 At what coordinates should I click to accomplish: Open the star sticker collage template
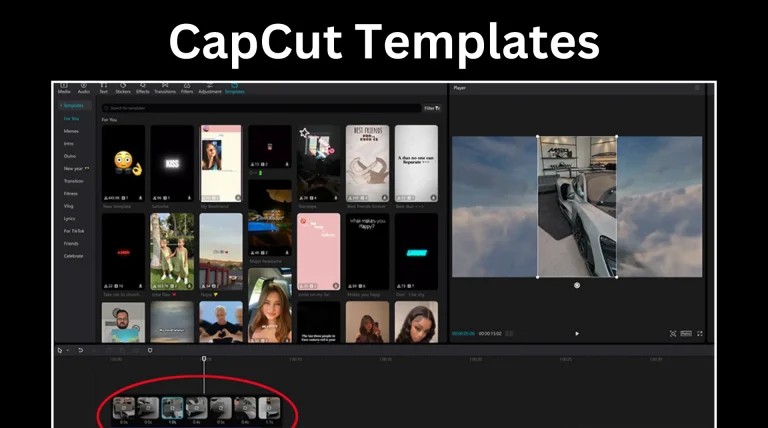tap(318, 164)
